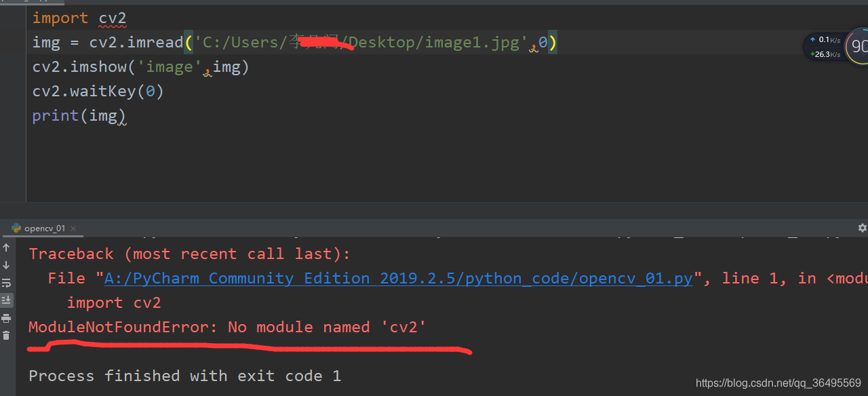The height and width of the screenshot is (396, 868).
Task: Open console settings via the gear icon
Action: [862, 228]
